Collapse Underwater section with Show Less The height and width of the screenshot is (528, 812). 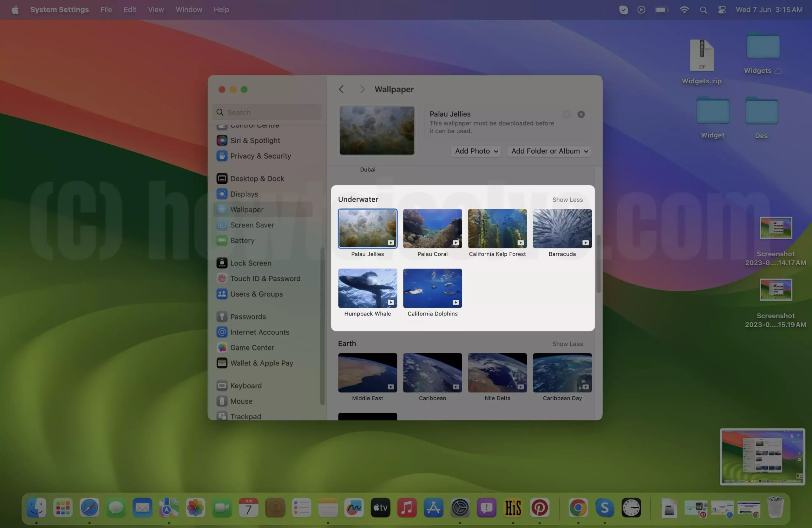567,199
